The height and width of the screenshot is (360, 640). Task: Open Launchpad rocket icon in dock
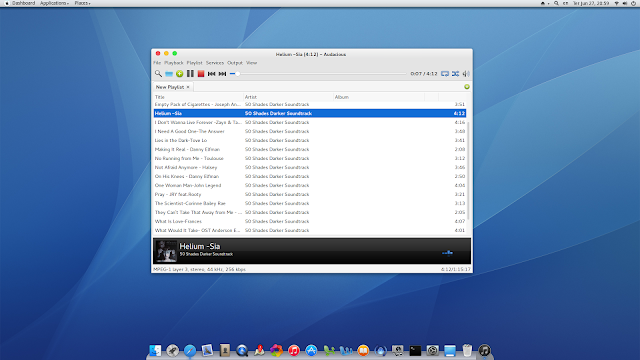pyautogui.click(x=173, y=351)
